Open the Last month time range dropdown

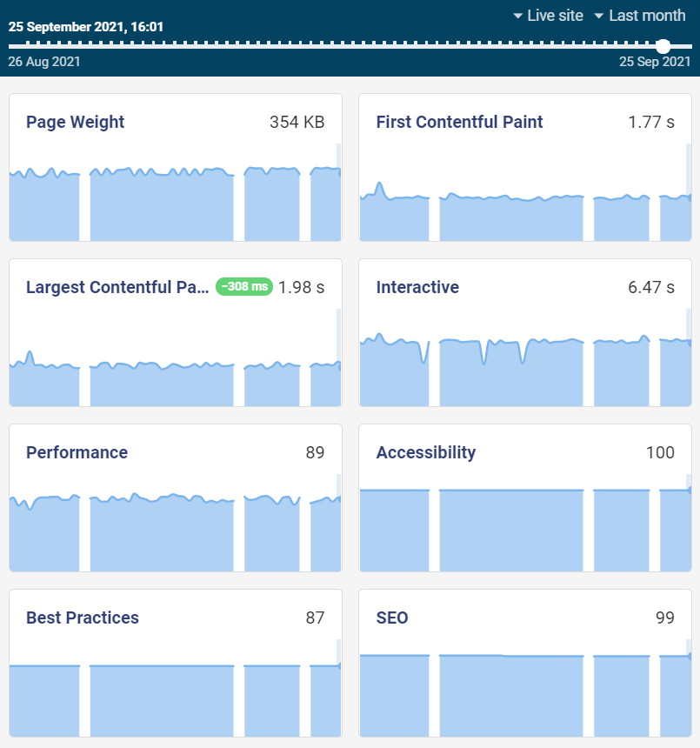(646, 15)
